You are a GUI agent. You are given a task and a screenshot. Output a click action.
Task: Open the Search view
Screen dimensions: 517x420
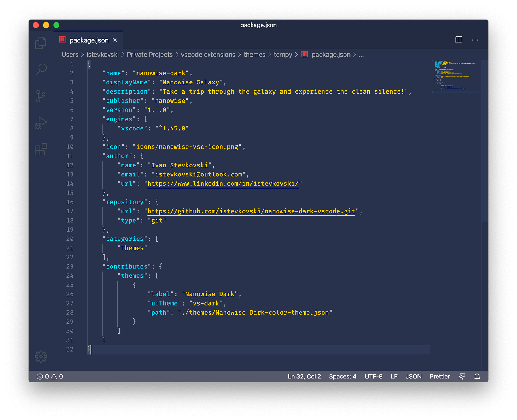[41, 69]
